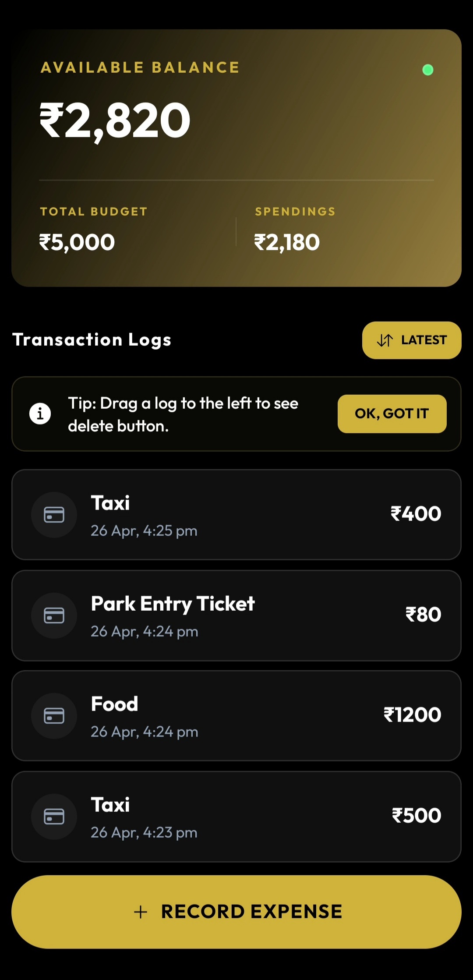Tap the info icon beside the tip

[x=40, y=414]
